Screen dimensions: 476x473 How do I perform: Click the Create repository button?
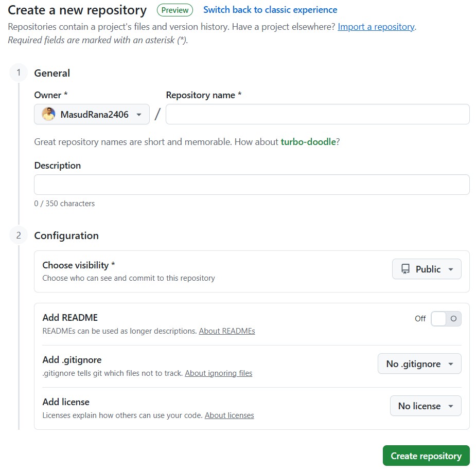point(426,456)
